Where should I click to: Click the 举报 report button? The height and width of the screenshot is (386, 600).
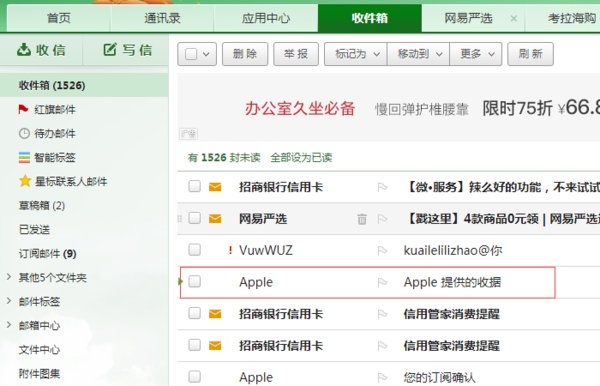[296, 54]
